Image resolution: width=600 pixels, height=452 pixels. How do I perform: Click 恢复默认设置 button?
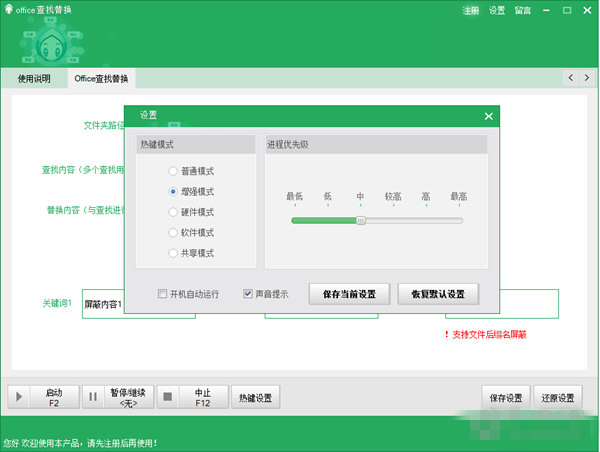[438, 294]
